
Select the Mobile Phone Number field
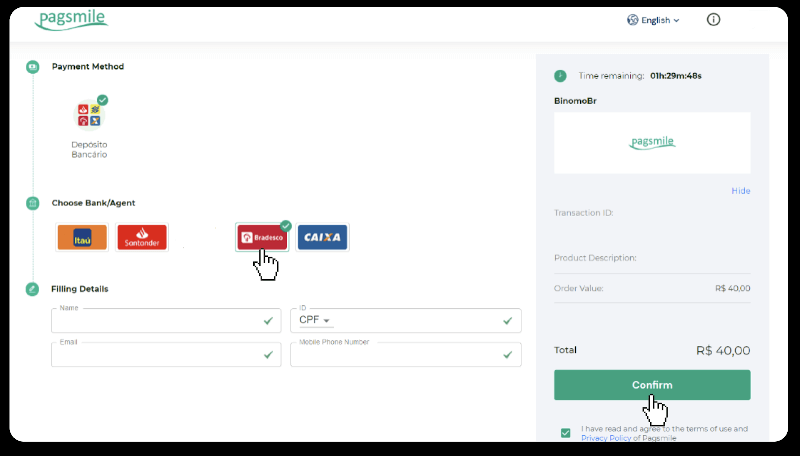pyautogui.click(x=395, y=355)
